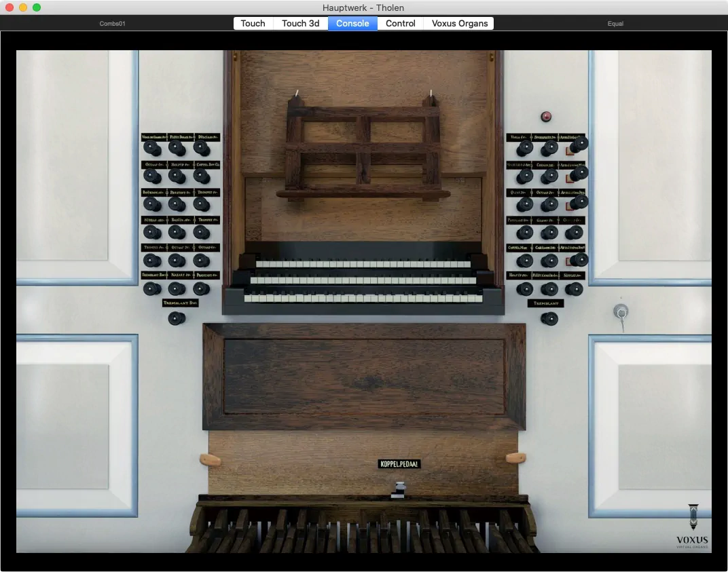728x572 pixels.
Task: Engage the Carillon stop knob
Action: [549, 261]
